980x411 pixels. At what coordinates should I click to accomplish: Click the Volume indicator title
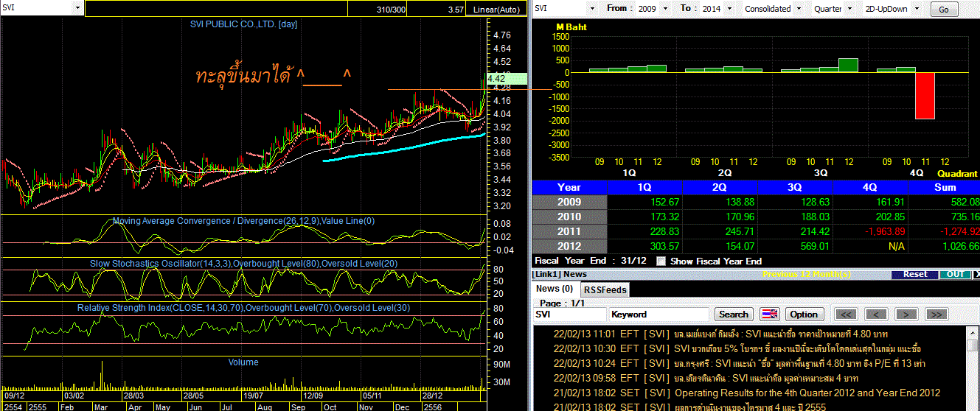pos(243,362)
